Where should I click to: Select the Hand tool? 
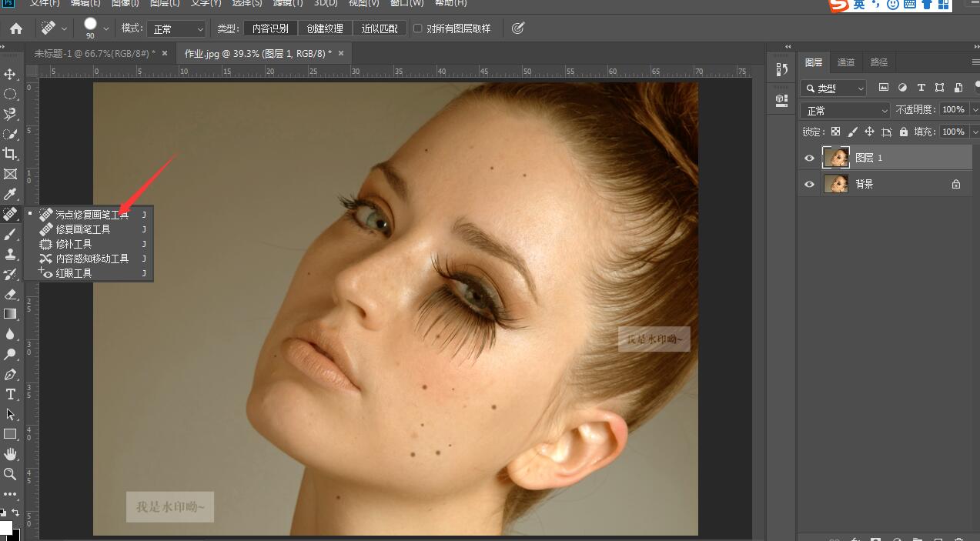(11, 454)
